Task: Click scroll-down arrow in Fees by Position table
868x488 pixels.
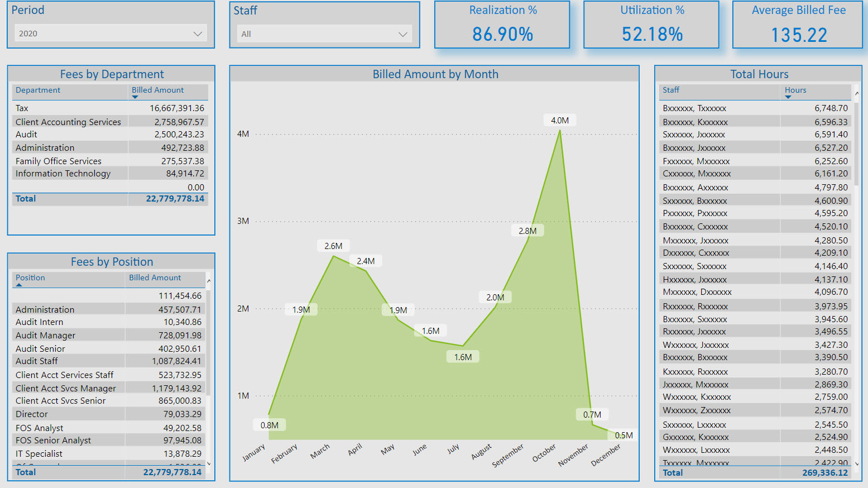Action: [209, 463]
